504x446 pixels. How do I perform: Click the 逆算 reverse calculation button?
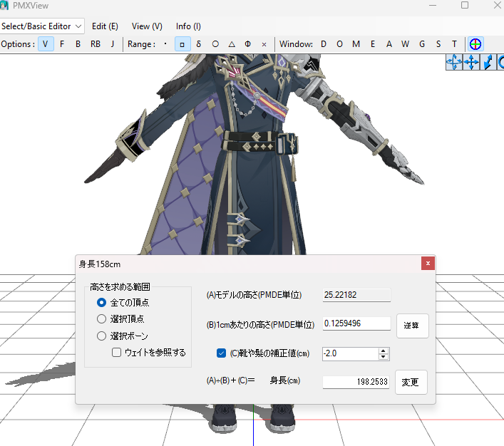[x=412, y=326]
